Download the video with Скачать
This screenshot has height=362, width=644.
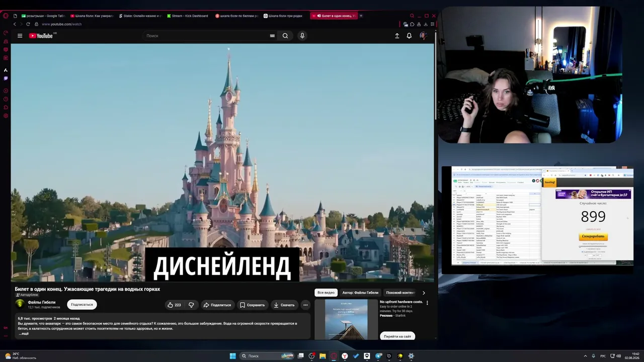click(x=284, y=305)
